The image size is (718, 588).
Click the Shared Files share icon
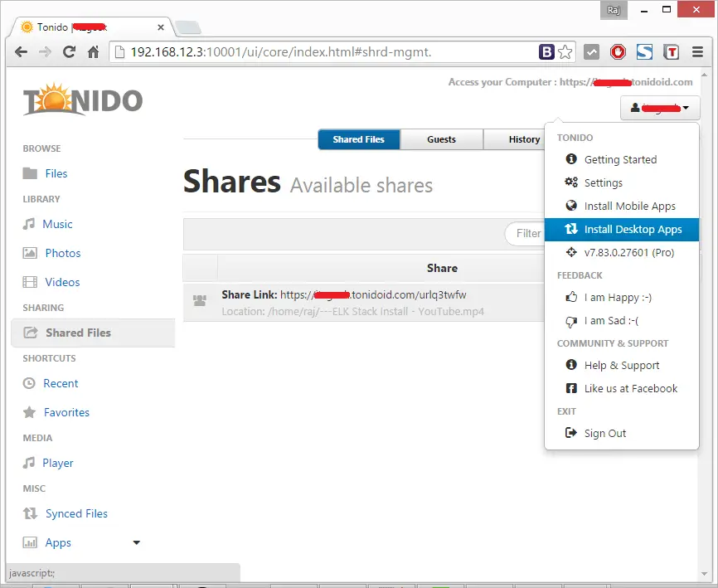30,333
